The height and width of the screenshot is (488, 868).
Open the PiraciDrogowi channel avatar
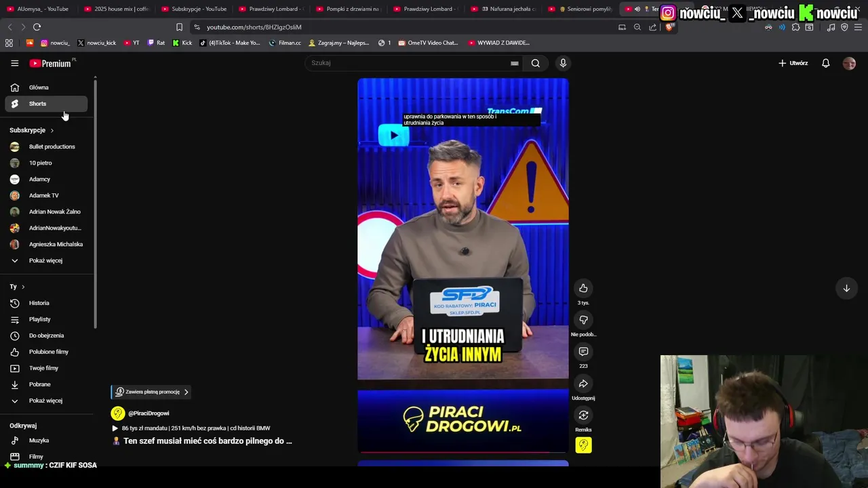pyautogui.click(x=118, y=413)
